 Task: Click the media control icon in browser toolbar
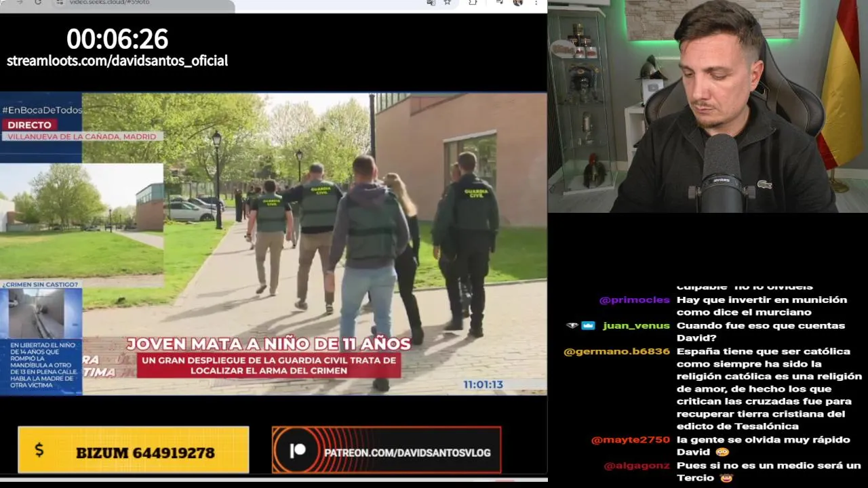[499, 3]
